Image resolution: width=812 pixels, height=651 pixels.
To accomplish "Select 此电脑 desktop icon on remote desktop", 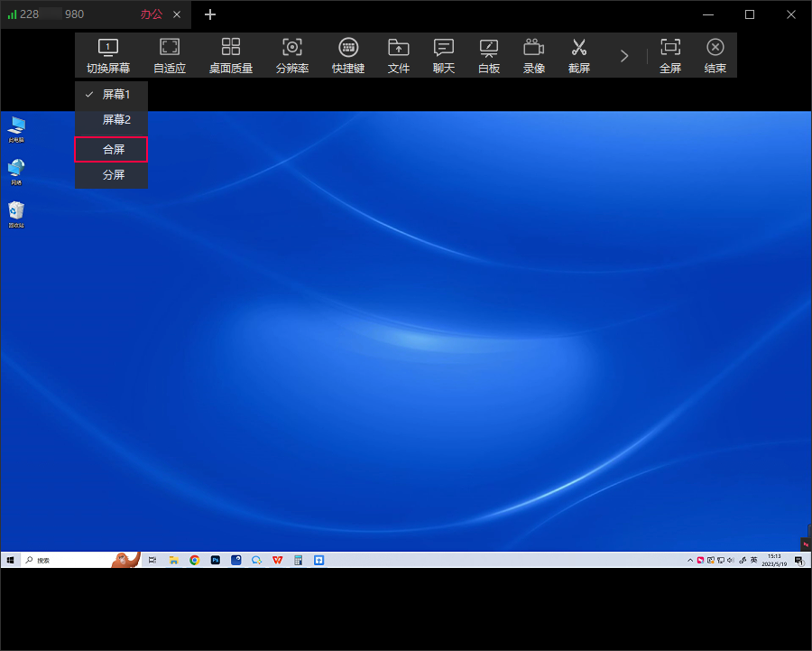I will (x=16, y=129).
